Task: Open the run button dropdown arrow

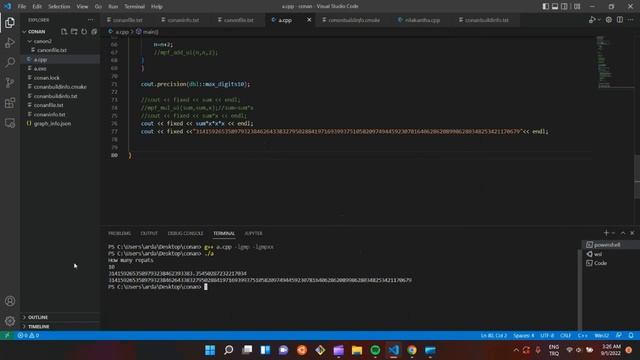Action: [x=599, y=20]
